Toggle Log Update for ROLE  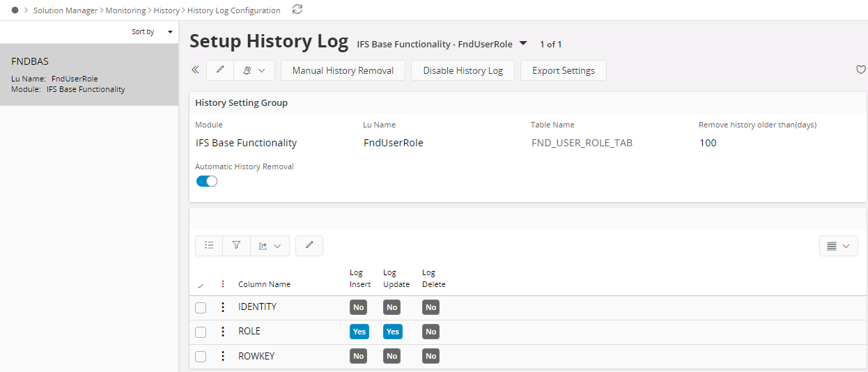click(393, 332)
